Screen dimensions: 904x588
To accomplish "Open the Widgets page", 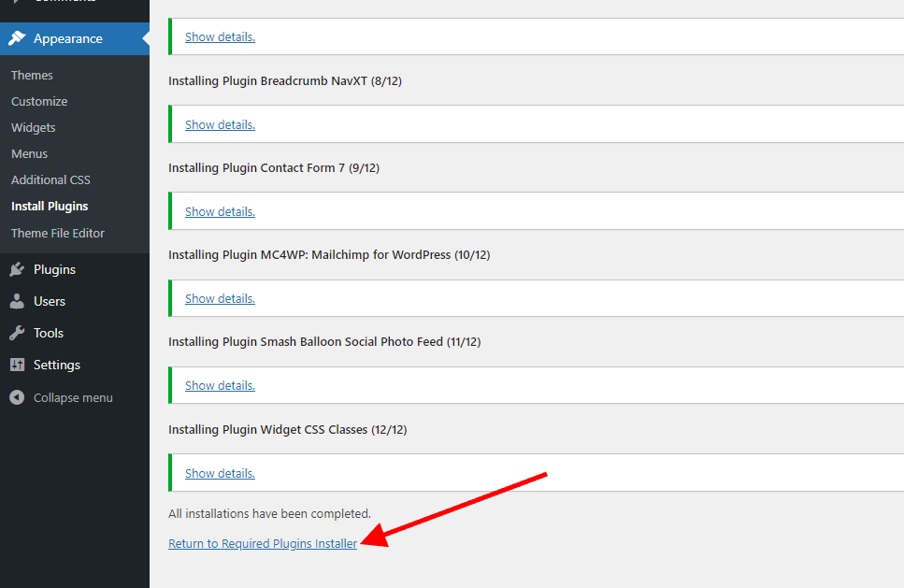I will click(34, 127).
